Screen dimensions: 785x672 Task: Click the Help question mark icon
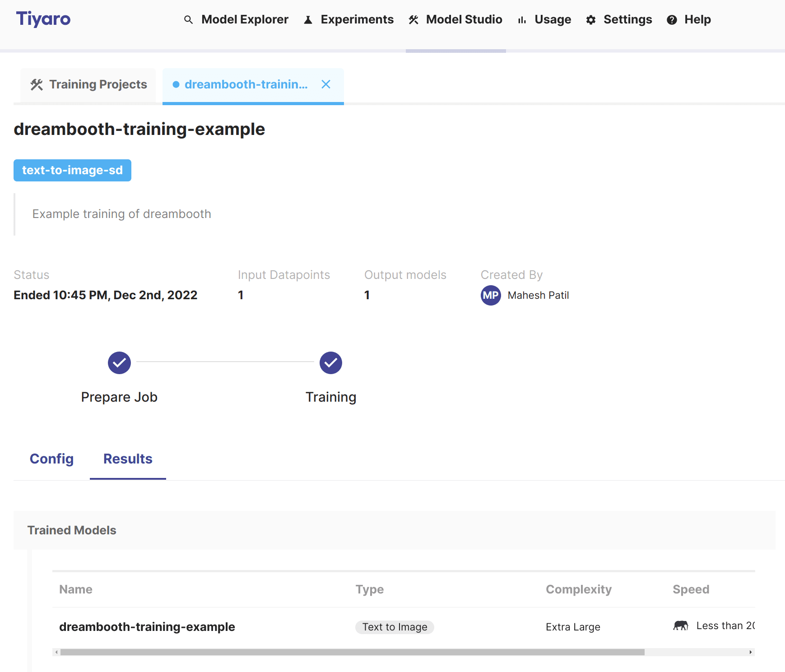coord(672,20)
